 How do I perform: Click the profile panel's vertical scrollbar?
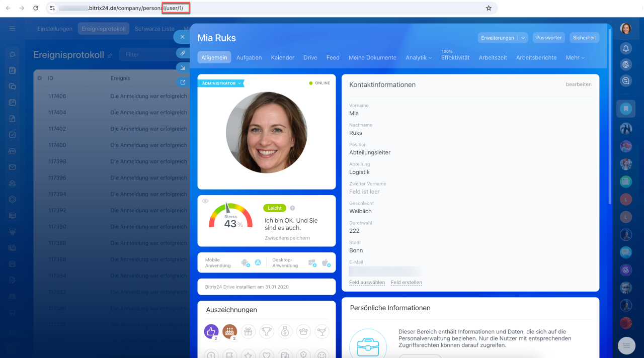[610, 116]
